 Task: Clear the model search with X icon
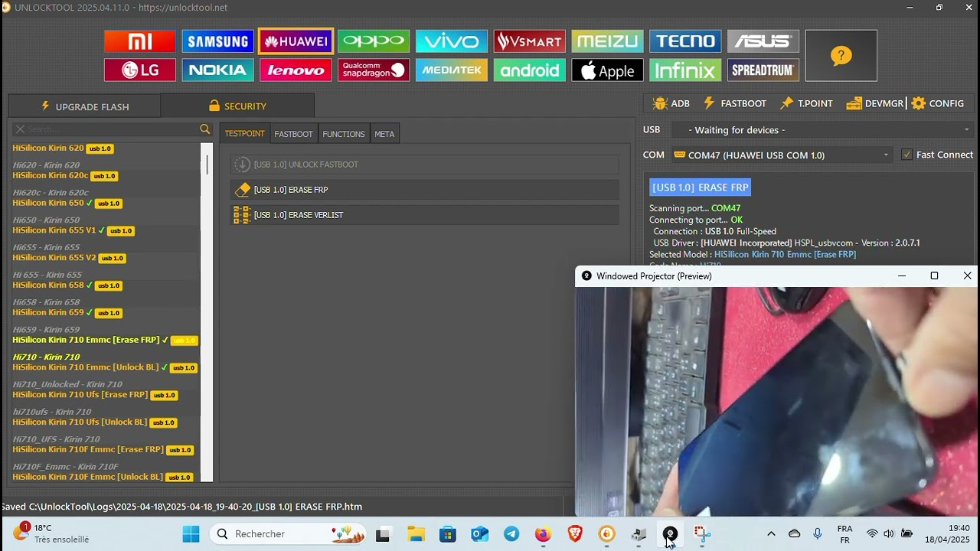click(21, 129)
